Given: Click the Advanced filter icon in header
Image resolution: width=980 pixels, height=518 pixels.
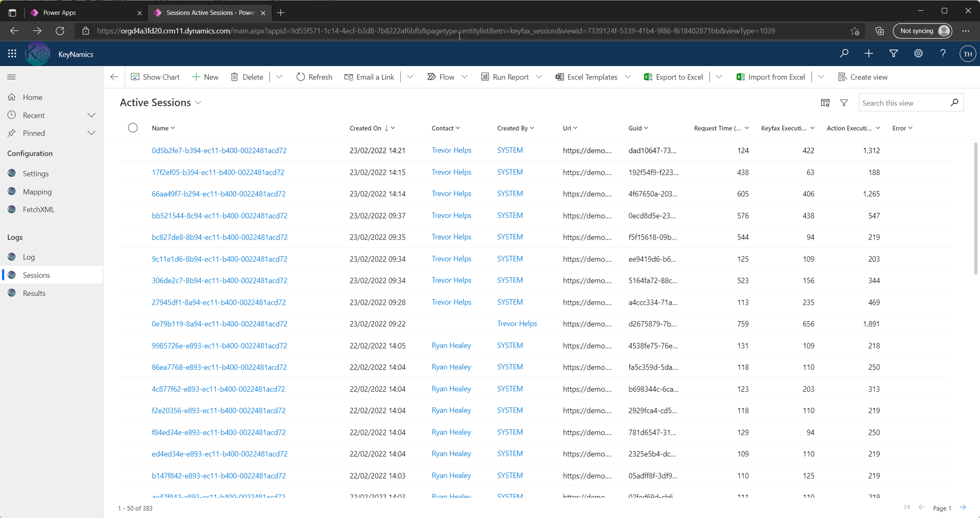Looking at the screenshot, I should point(893,54).
